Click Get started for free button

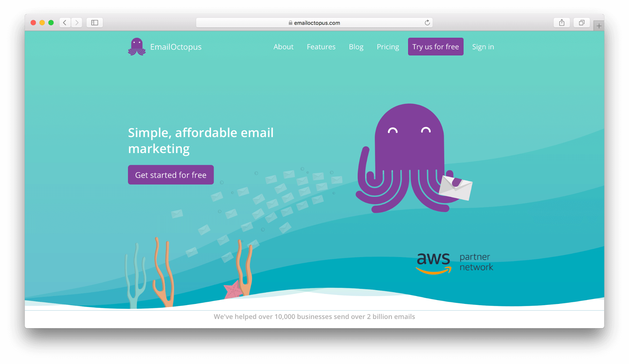(171, 175)
